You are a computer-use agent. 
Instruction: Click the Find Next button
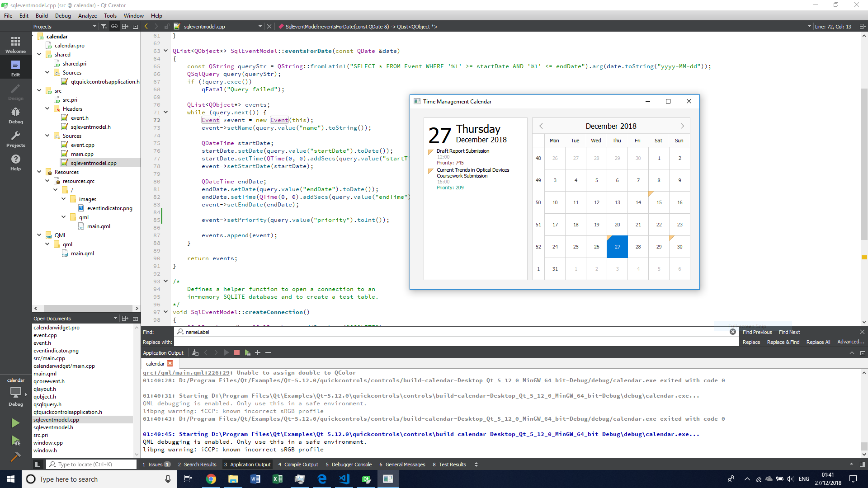789,332
